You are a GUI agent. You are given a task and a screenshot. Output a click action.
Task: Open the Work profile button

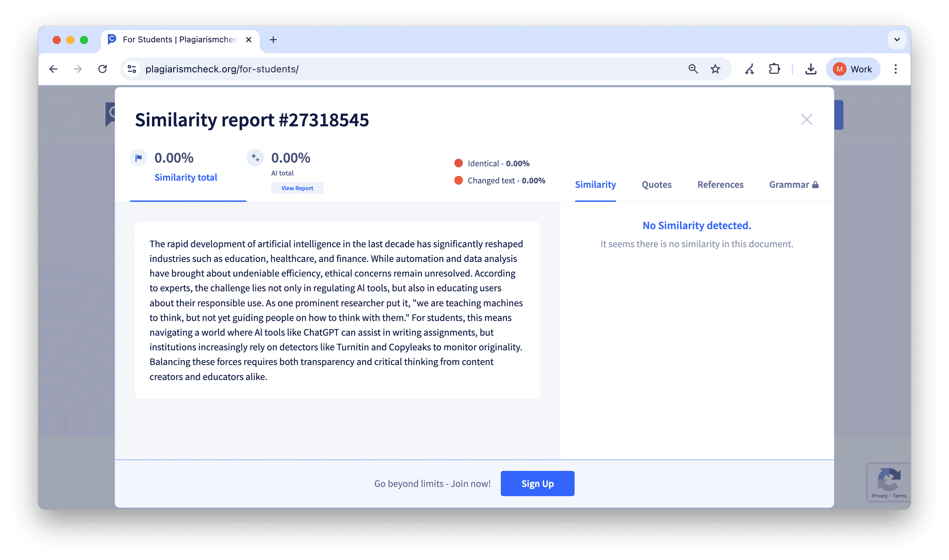coord(853,69)
